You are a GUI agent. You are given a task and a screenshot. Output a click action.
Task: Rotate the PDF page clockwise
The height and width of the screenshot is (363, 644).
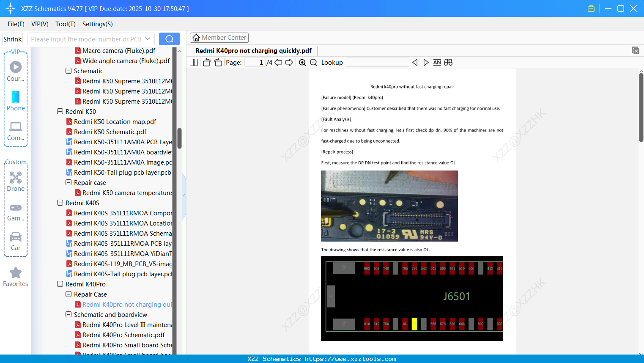218,63
